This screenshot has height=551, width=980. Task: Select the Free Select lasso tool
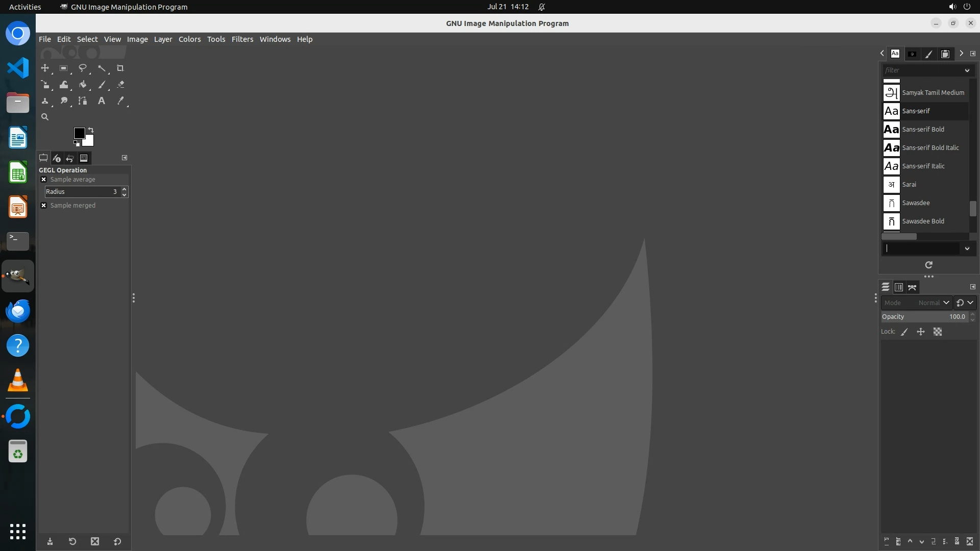point(82,68)
